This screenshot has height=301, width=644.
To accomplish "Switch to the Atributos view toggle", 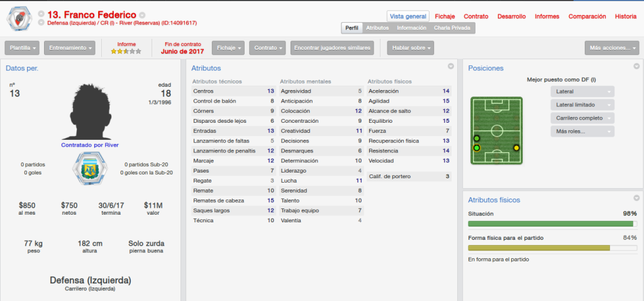I will pyautogui.click(x=377, y=28).
